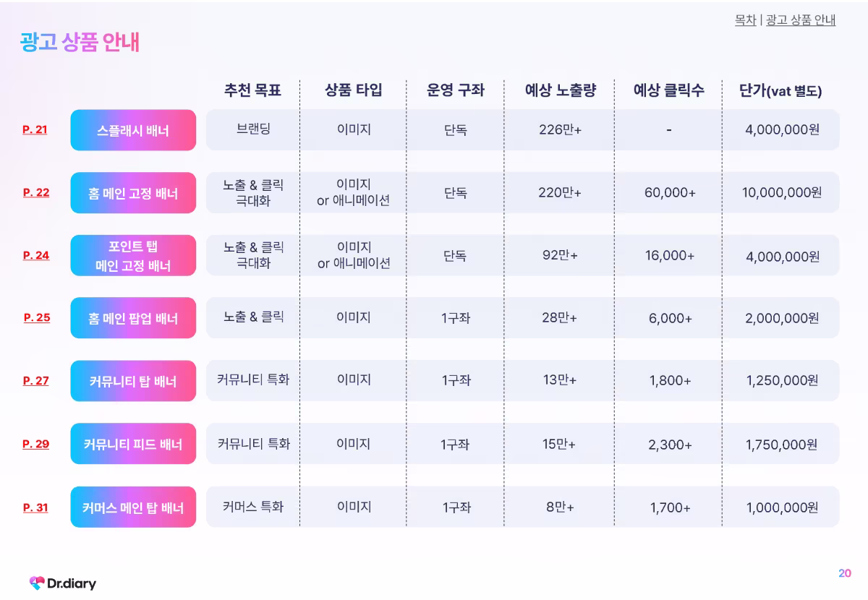Click the 광고 상품 안내 breadcrumb link

[800, 20]
